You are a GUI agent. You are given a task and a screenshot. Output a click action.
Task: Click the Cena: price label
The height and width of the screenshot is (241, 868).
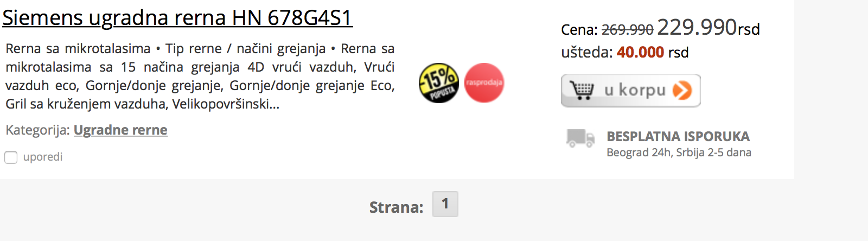tap(579, 29)
